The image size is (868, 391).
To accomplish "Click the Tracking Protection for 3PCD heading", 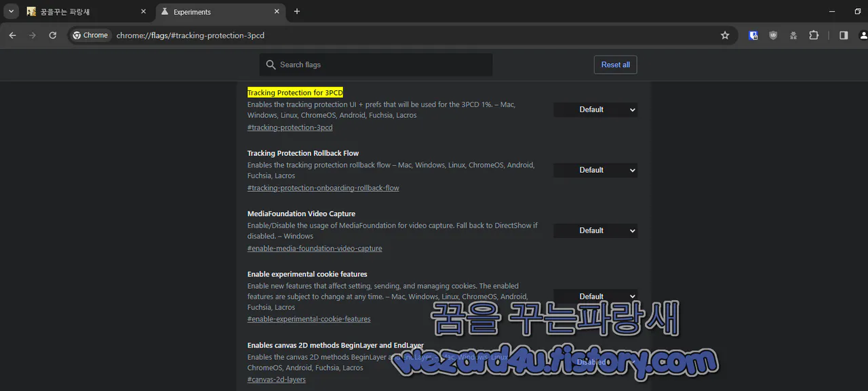I will click(x=295, y=93).
